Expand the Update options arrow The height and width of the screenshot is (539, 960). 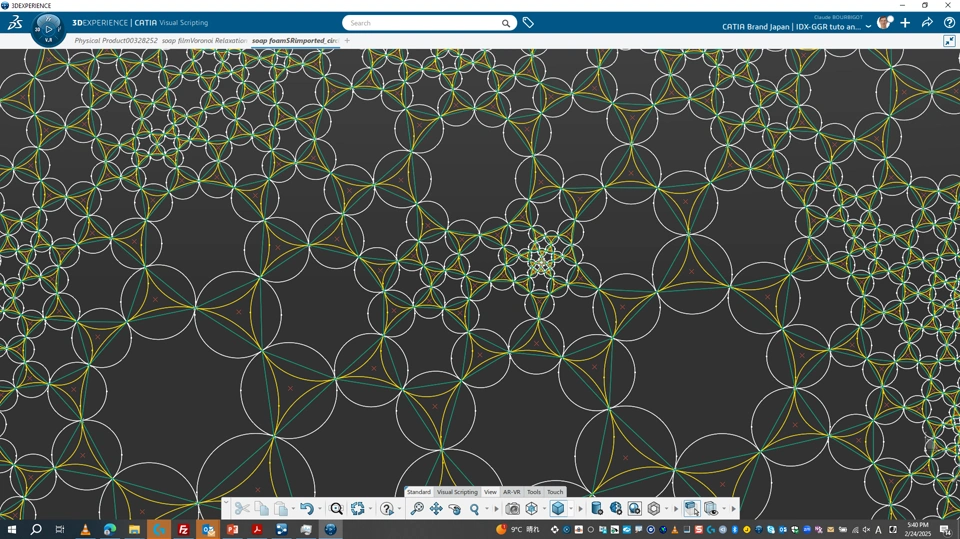[370, 509]
